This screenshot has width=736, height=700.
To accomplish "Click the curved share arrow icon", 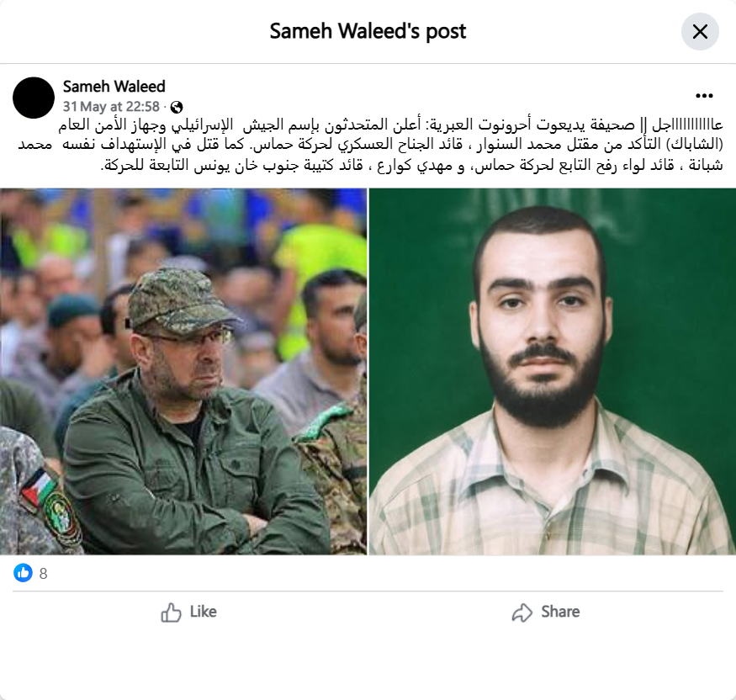I will click(x=522, y=612).
